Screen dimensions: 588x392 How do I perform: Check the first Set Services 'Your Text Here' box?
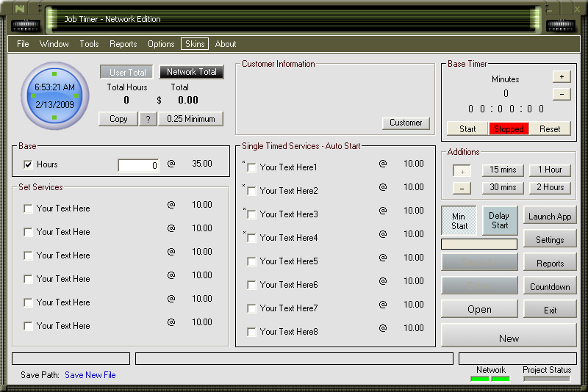coord(28,208)
